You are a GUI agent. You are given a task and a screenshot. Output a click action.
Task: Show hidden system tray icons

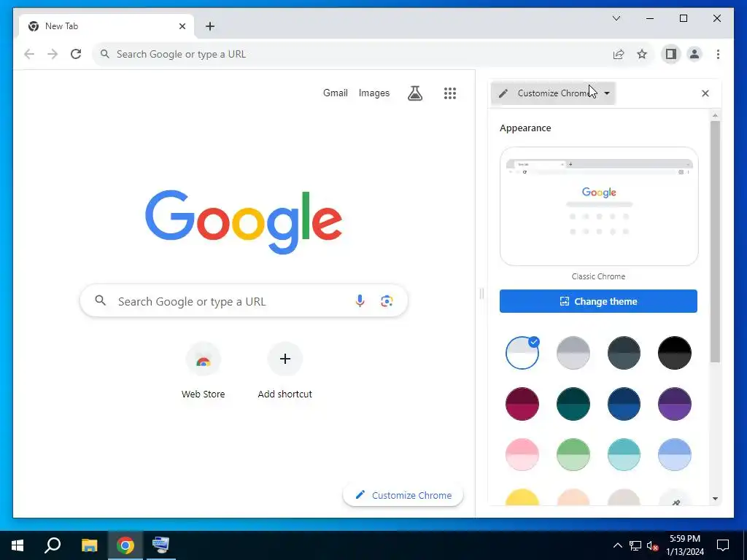click(x=617, y=545)
